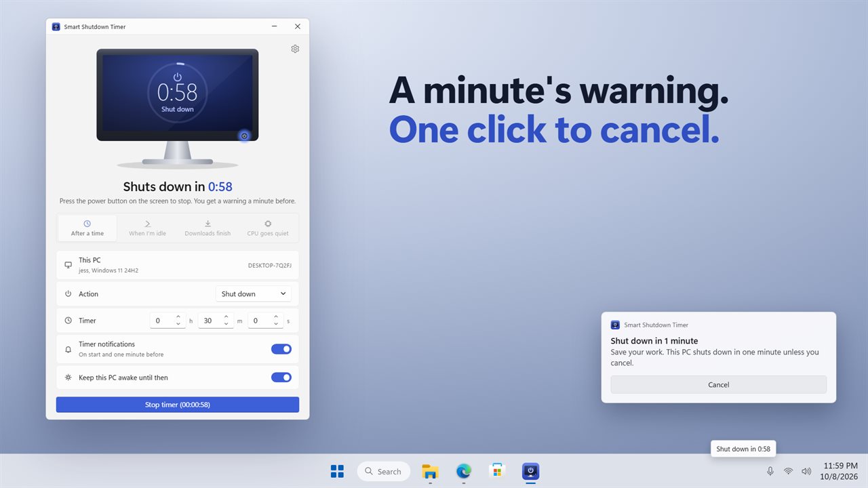The width and height of the screenshot is (868, 488).
Task: Click the volume speaker tray icon
Action: (806, 471)
